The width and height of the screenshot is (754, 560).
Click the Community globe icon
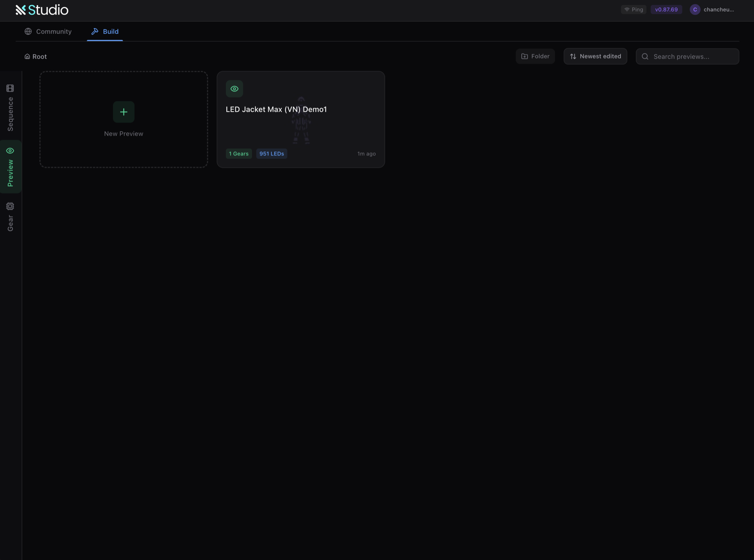[28, 32]
